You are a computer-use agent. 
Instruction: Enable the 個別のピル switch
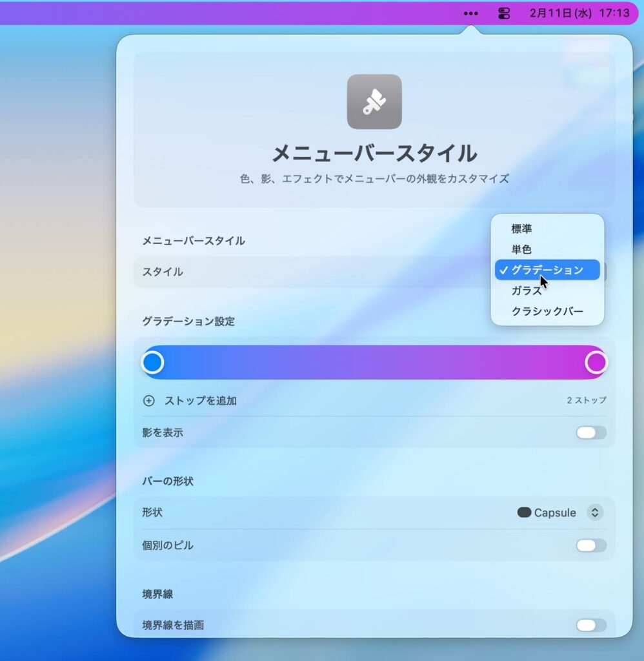point(591,545)
